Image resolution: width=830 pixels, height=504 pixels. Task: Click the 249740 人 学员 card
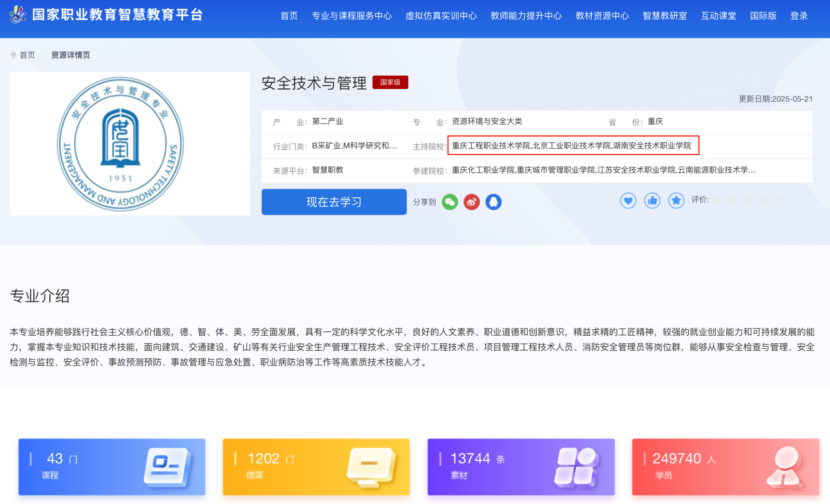tap(725, 466)
